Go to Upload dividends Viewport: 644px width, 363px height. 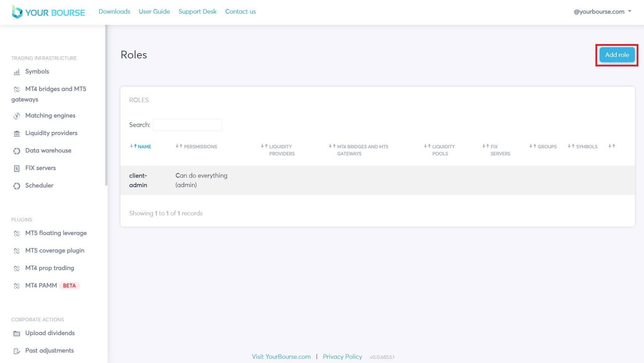point(50,333)
